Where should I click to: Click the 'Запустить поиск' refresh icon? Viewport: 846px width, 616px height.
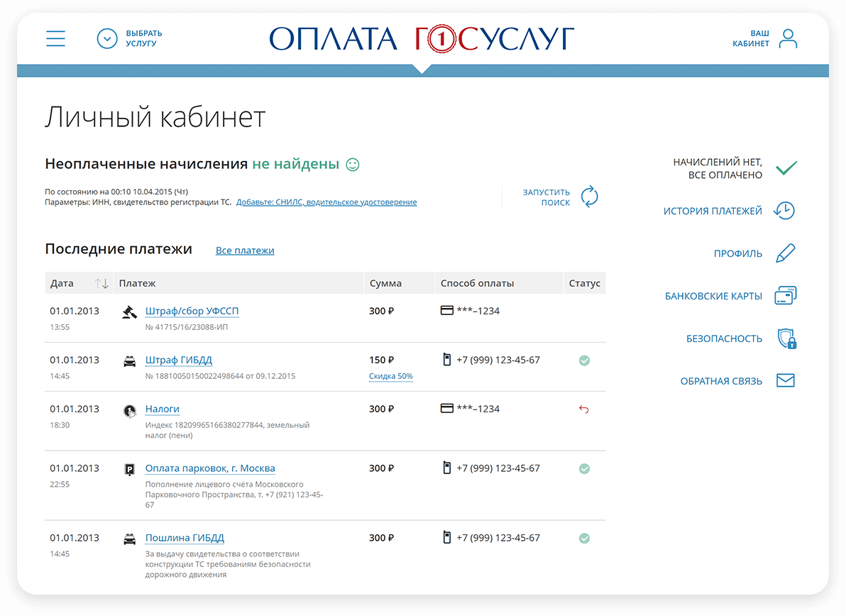coord(589,197)
